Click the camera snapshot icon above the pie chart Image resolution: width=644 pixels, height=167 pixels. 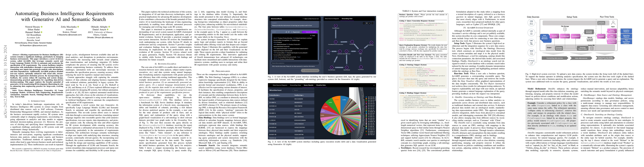pyautogui.click(x=372, y=89)
